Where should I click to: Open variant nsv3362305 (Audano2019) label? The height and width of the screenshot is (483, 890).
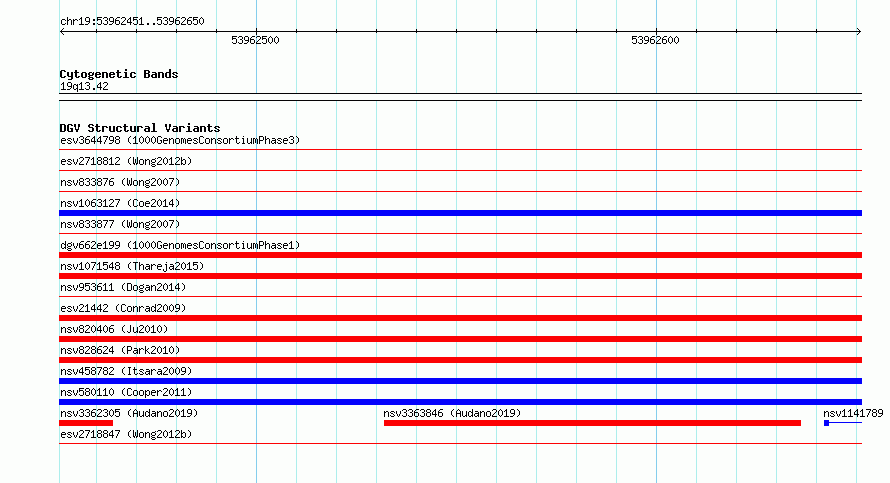[129, 413]
